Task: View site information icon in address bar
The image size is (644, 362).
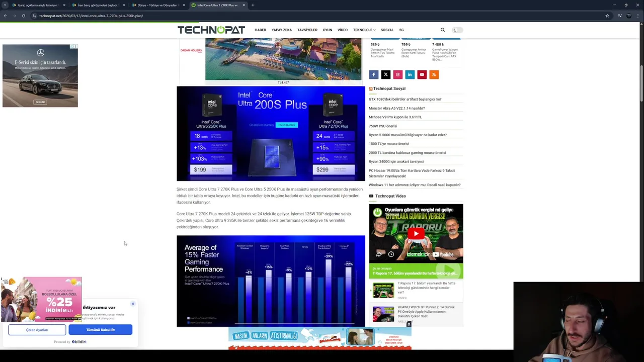Action: click(34, 16)
